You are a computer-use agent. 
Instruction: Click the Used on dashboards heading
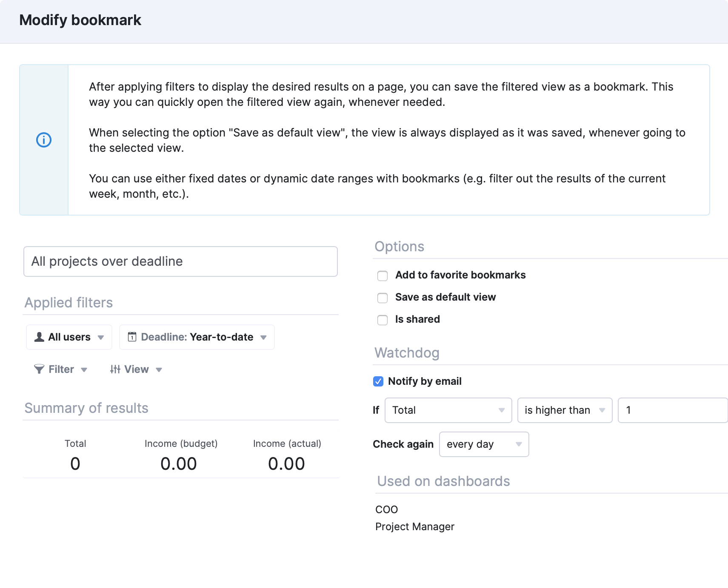coord(443,481)
